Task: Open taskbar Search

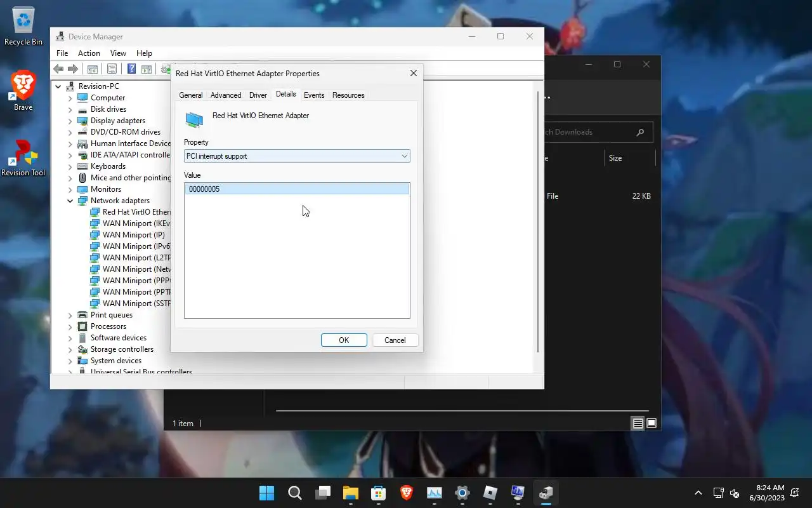Action: pos(295,493)
